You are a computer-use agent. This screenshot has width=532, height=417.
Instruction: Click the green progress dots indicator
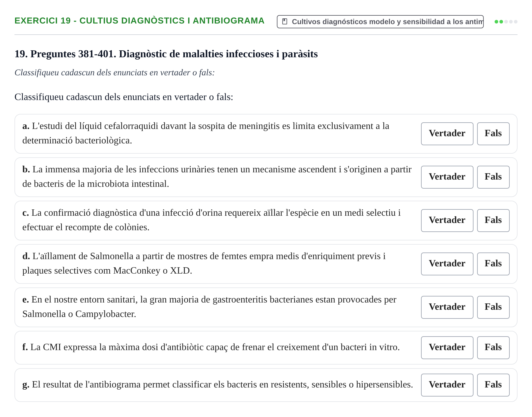(x=506, y=22)
